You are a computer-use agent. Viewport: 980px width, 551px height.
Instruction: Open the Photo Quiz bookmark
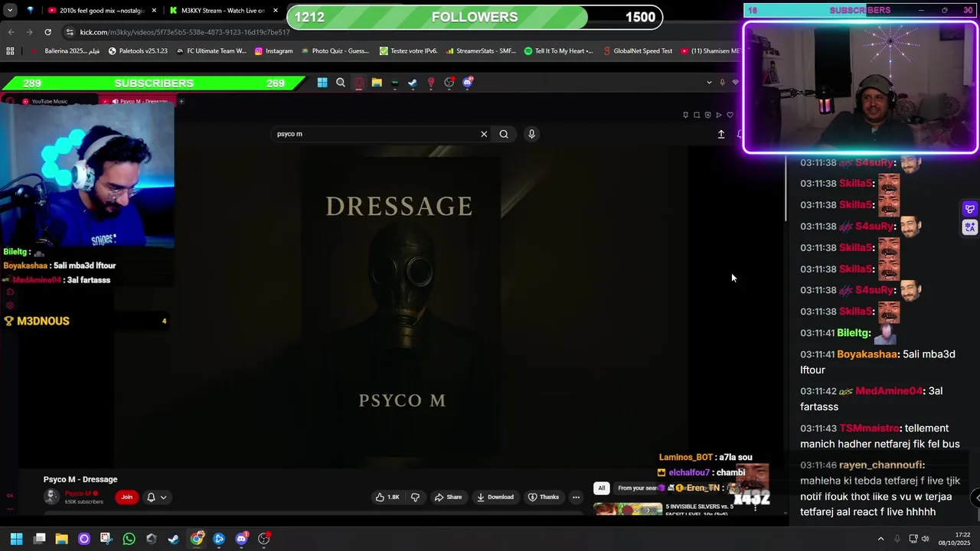(335, 51)
